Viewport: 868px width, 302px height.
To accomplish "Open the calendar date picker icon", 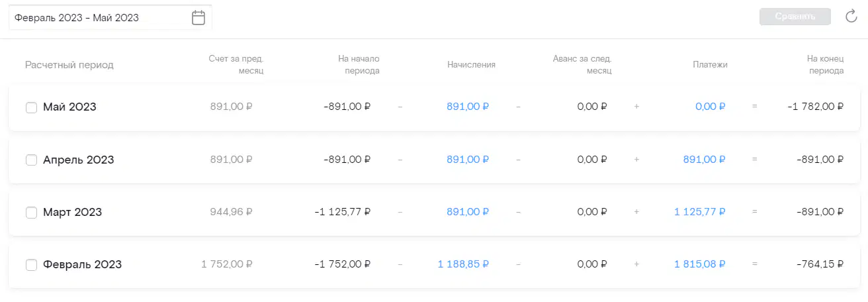I will tap(198, 18).
